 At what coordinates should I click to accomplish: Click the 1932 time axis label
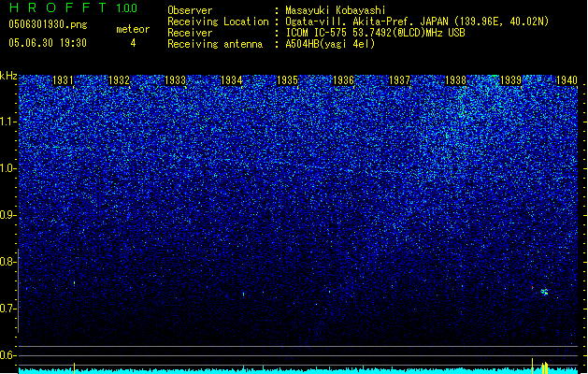click(119, 80)
